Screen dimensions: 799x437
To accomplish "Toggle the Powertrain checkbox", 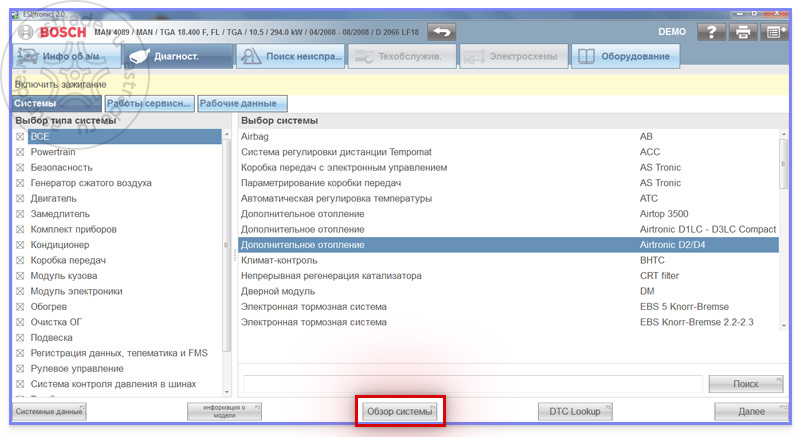I will (x=20, y=152).
